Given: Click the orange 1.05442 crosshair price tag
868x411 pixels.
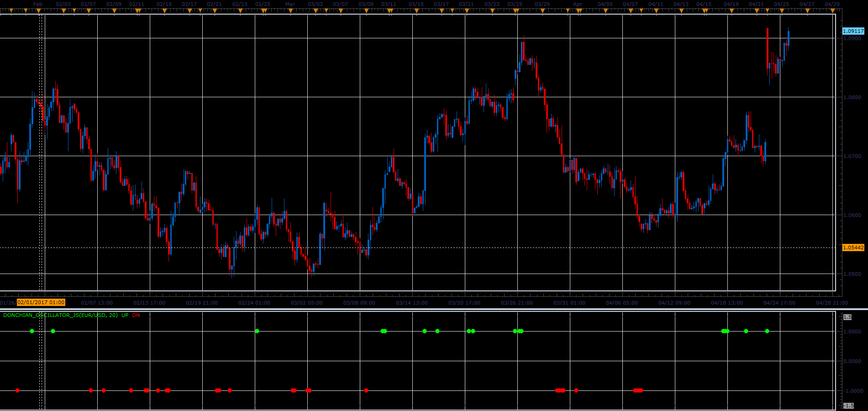Looking at the screenshot, I should coord(853,248).
